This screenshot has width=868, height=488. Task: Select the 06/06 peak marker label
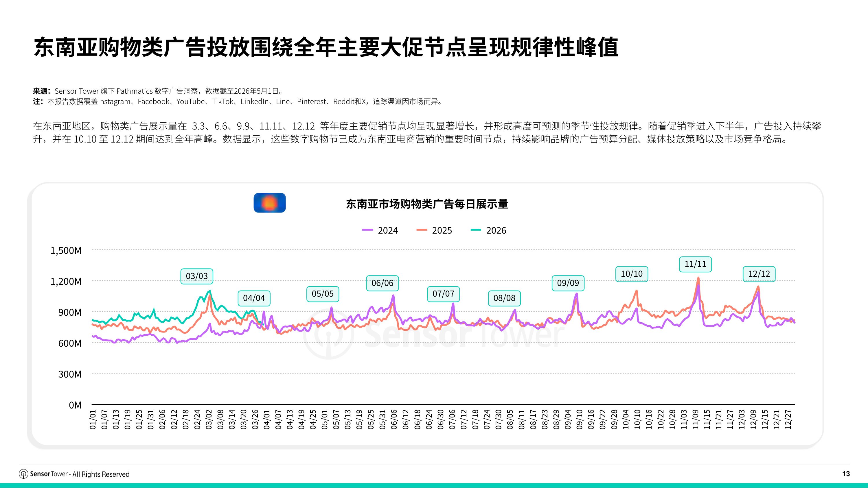(x=382, y=283)
